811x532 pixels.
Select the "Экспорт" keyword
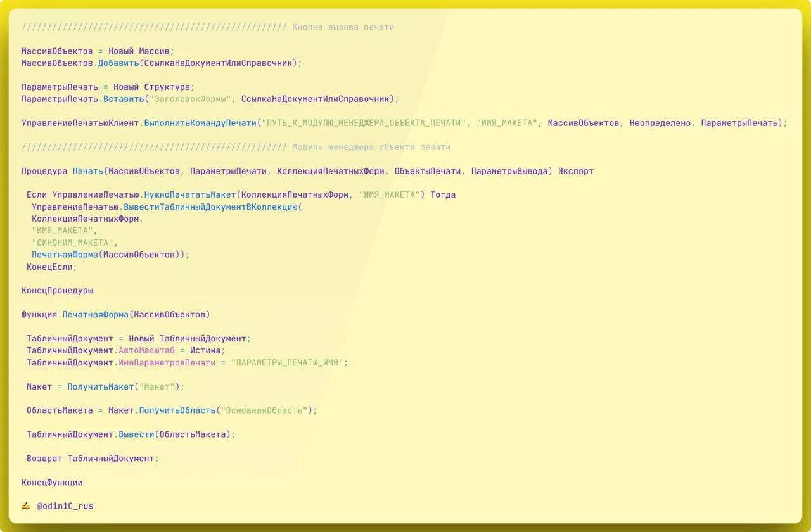tap(575, 171)
